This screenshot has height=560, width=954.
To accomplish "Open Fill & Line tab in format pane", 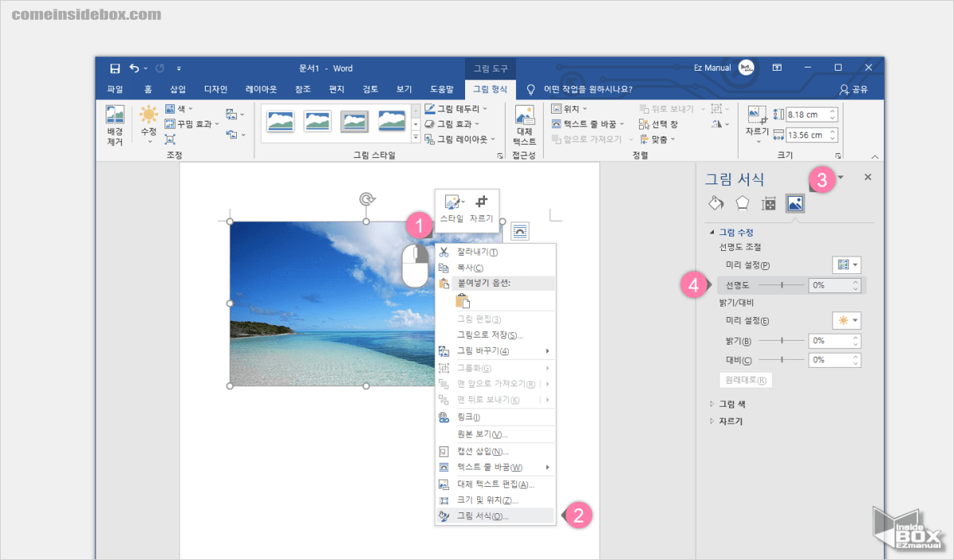I will click(715, 203).
